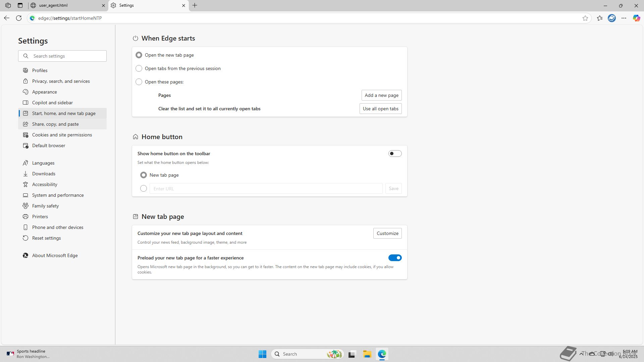Enable Show home button on the toolbar
The image size is (644, 362).
click(x=395, y=154)
